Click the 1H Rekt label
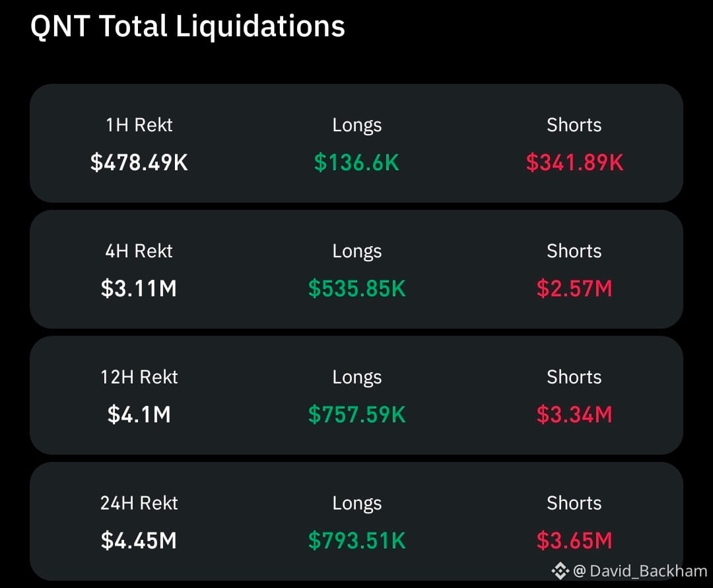 (x=139, y=125)
